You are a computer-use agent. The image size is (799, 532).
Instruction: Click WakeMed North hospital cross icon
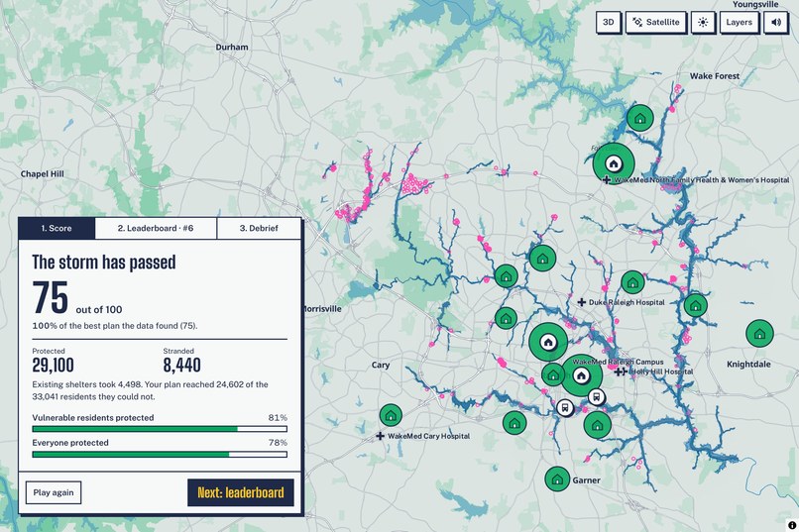click(607, 179)
